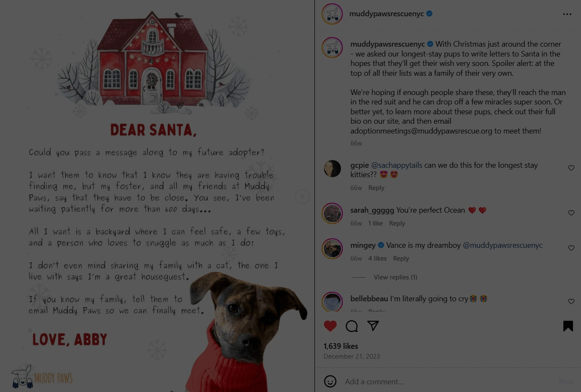Like sarah_ggggg's comment heart
This screenshot has height=392, width=581.
[571, 213]
